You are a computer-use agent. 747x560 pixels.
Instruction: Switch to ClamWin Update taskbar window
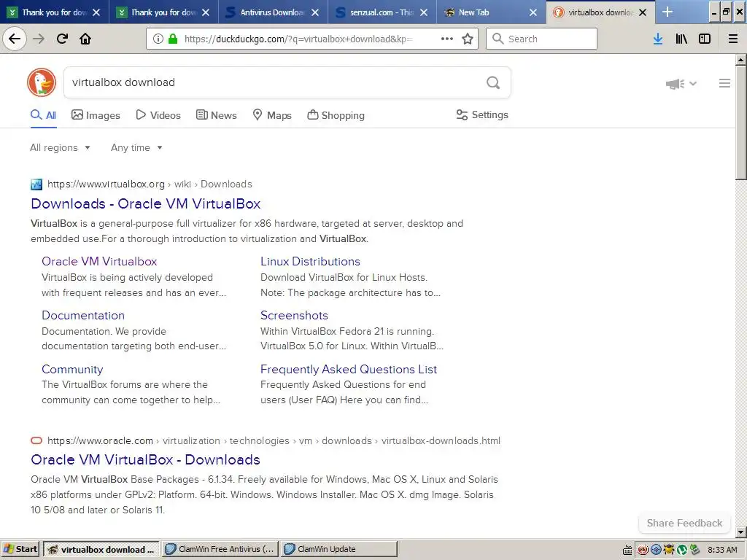click(338, 549)
